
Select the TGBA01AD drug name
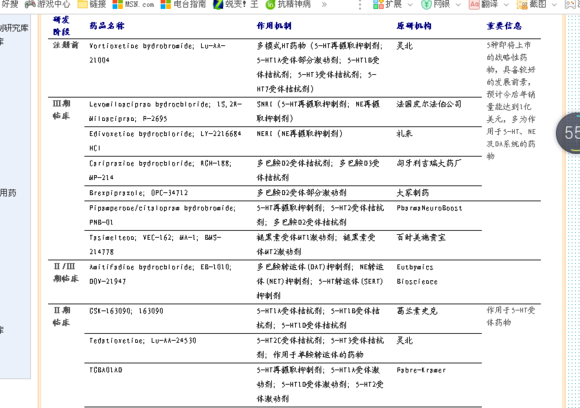point(106,370)
